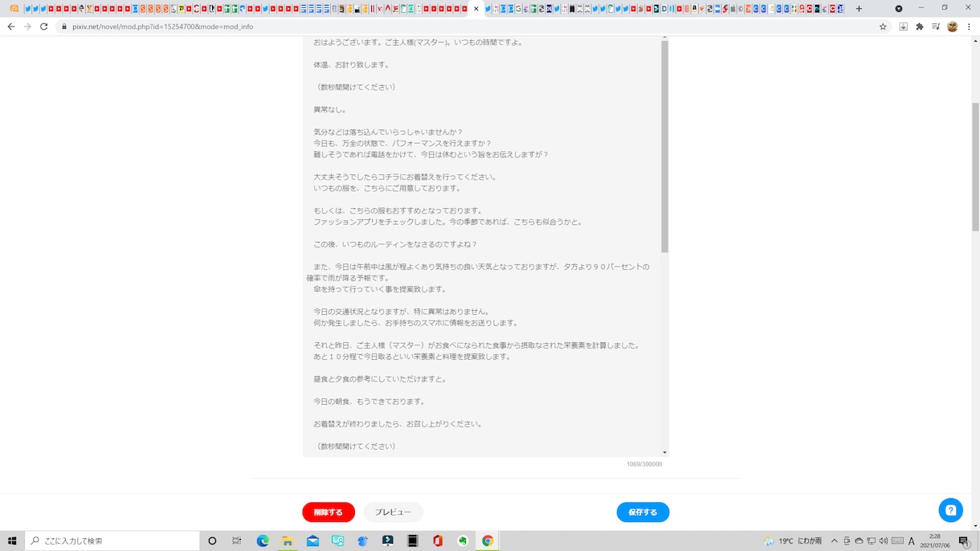Launch Microsoft Edge from taskbar
980x551 pixels.
coord(263,541)
